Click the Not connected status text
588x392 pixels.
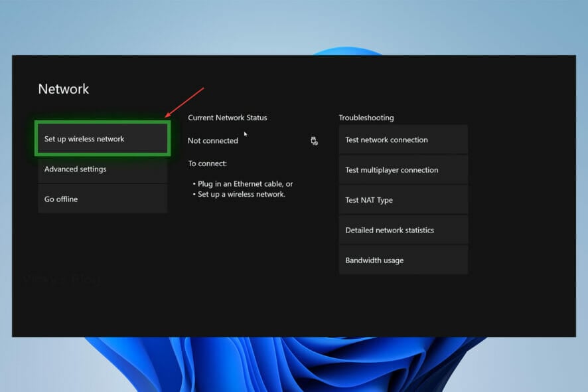point(212,141)
